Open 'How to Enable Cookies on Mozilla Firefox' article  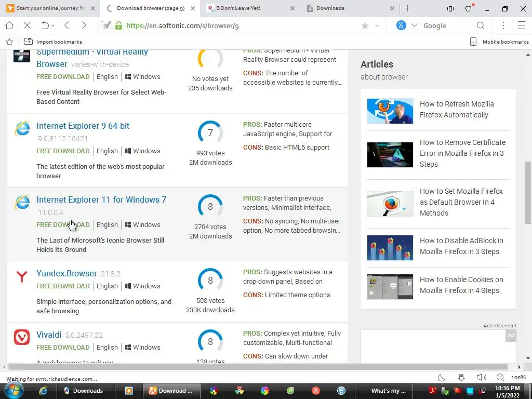(x=461, y=285)
